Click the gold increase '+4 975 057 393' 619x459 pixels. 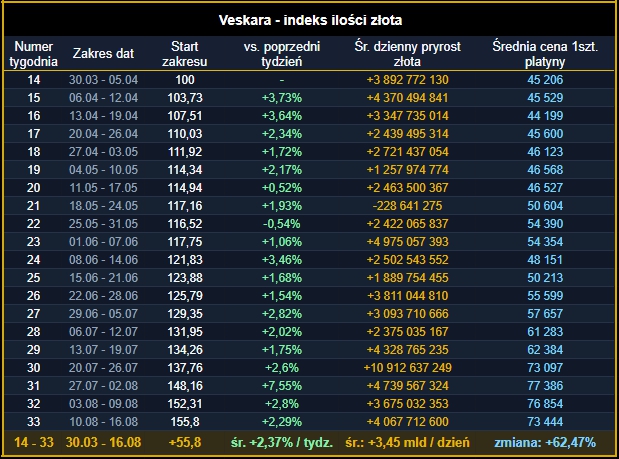pos(407,242)
